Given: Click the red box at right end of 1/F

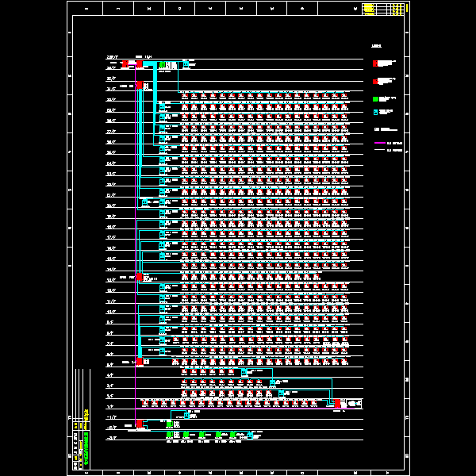Looking at the screenshot, I should coord(337,404).
